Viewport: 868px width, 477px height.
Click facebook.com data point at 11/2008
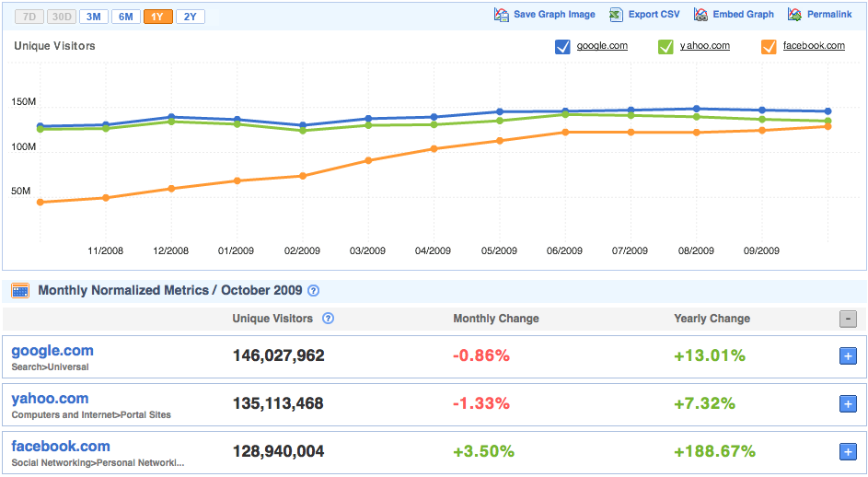click(x=106, y=198)
